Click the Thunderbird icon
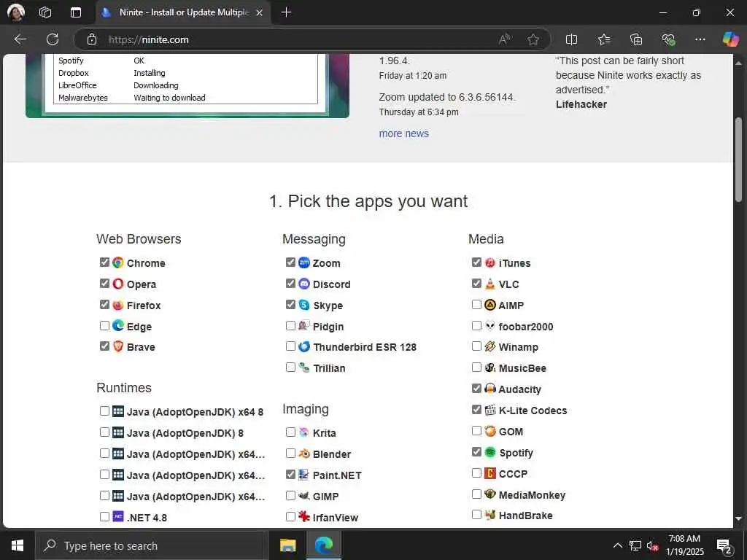 click(304, 346)
